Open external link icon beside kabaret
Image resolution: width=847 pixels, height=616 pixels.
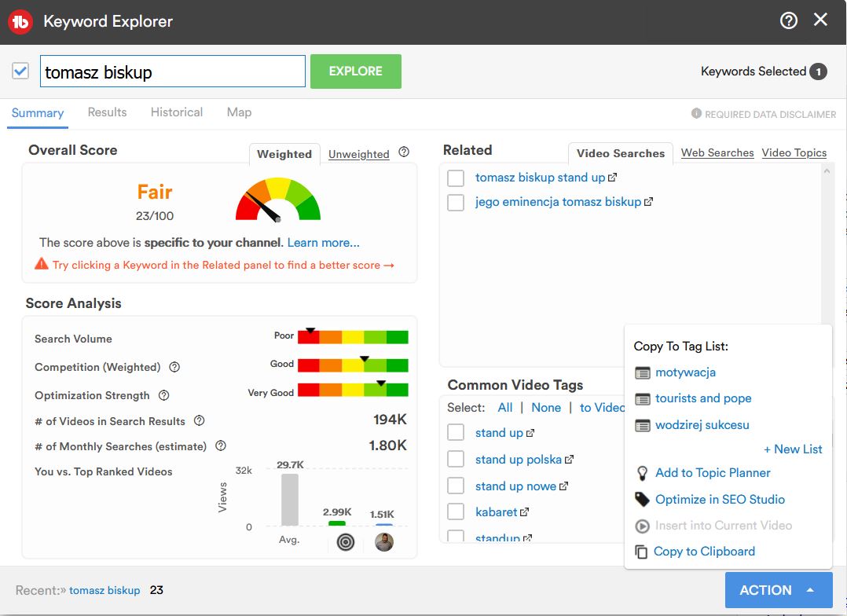[x=524, y=512]
